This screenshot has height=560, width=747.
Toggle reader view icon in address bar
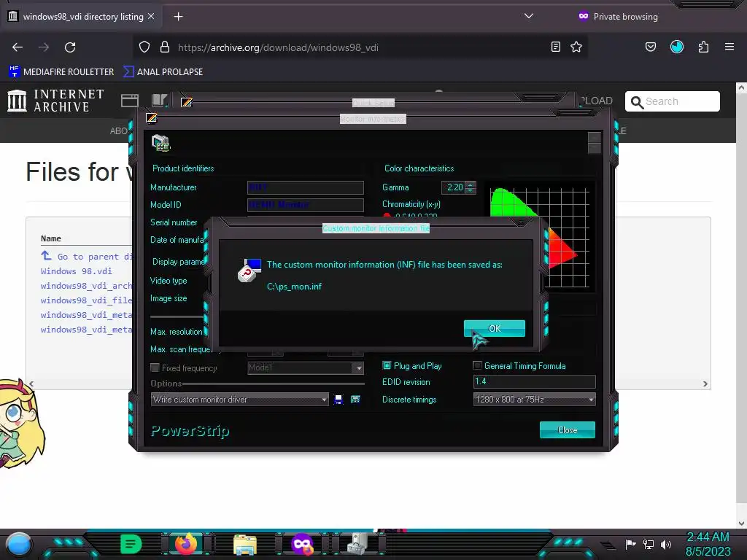point(555,47)
